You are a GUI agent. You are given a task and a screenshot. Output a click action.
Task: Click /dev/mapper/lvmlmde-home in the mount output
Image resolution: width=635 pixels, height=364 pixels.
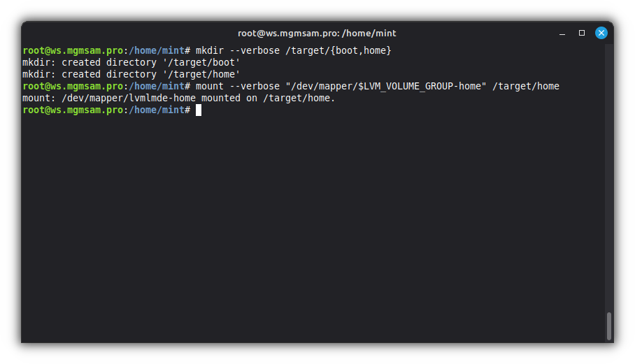[x=129, y=98]
